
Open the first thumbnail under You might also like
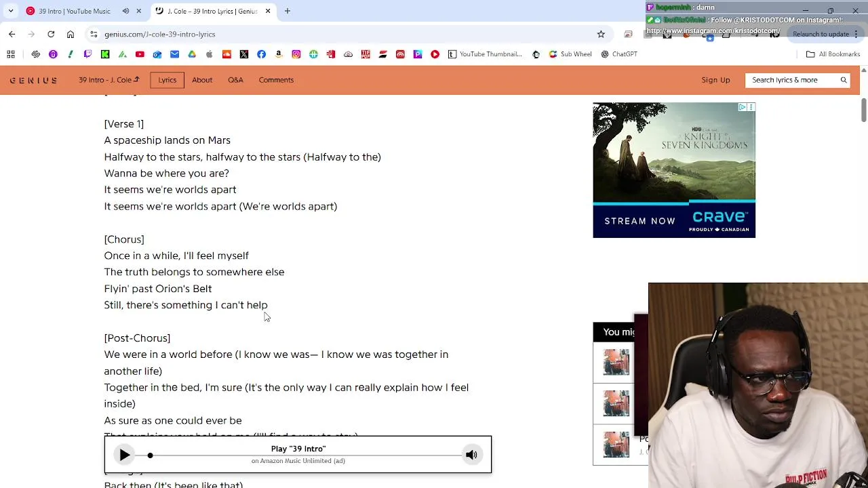point(616,362)
